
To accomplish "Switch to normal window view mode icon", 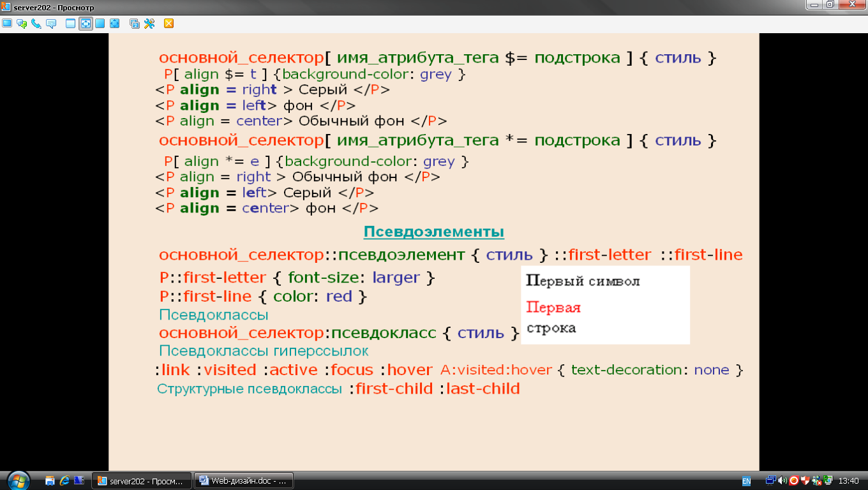I will (71, 24).
